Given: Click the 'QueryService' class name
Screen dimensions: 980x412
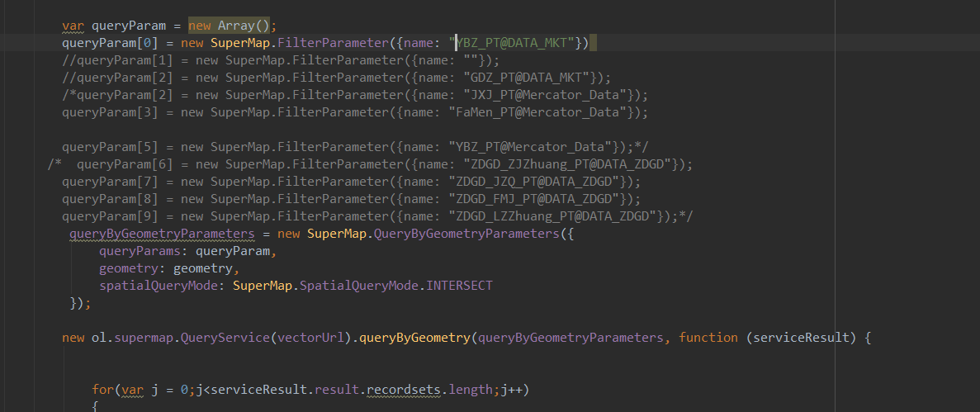Looking at the screenshot, I should click(x=225, y=338).
